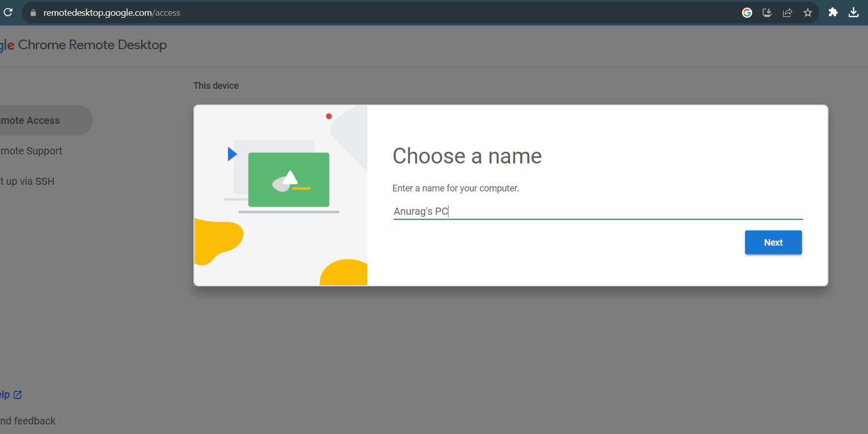
Task: Open the browser downloads icon
Action: 853,12
